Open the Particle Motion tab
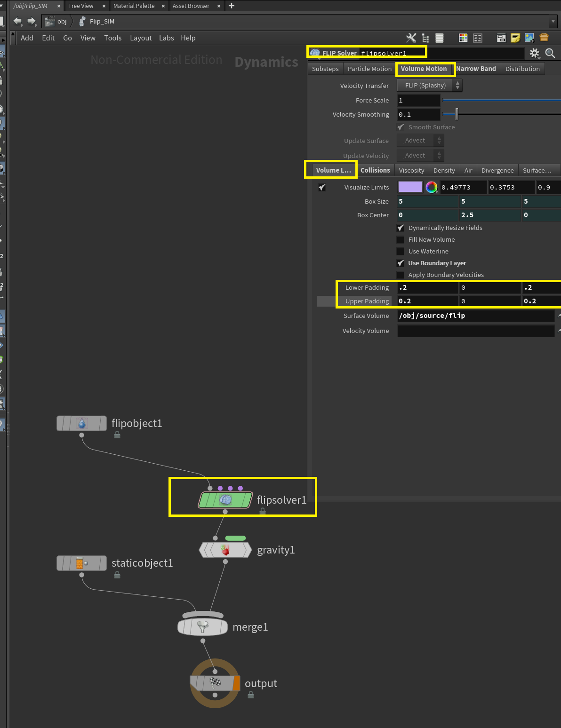Image resolution: width=561 pixels, height=728 pixels. [369, 69]
